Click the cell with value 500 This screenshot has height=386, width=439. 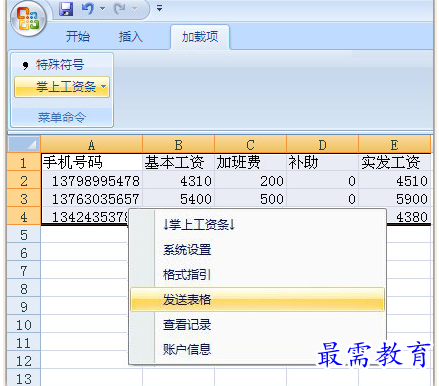click(x=250, y=199)
